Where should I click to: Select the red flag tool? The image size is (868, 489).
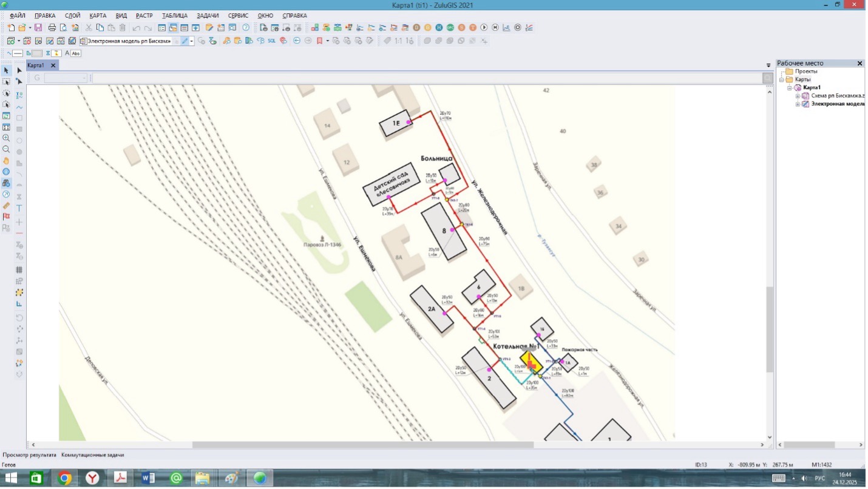[x=6, y=217]
